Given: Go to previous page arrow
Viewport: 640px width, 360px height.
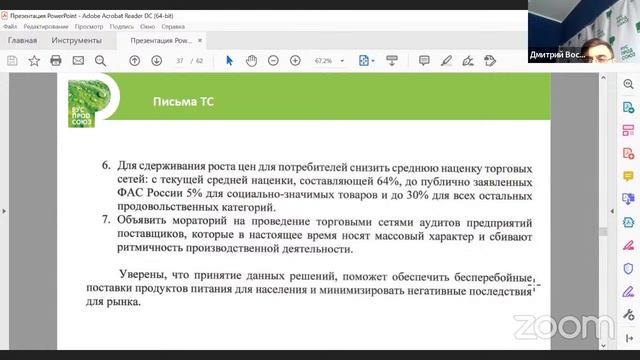Looking at the screenshot, I should [134, 61].
